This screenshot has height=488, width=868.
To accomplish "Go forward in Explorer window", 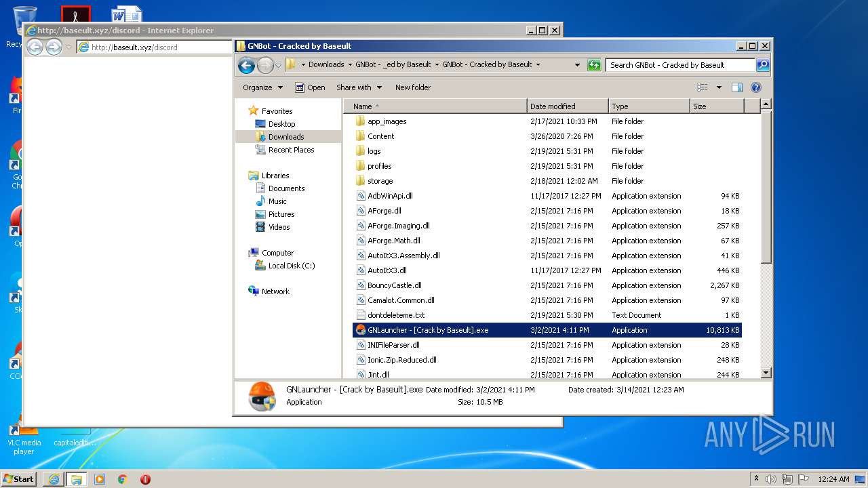I will [265, 65].
